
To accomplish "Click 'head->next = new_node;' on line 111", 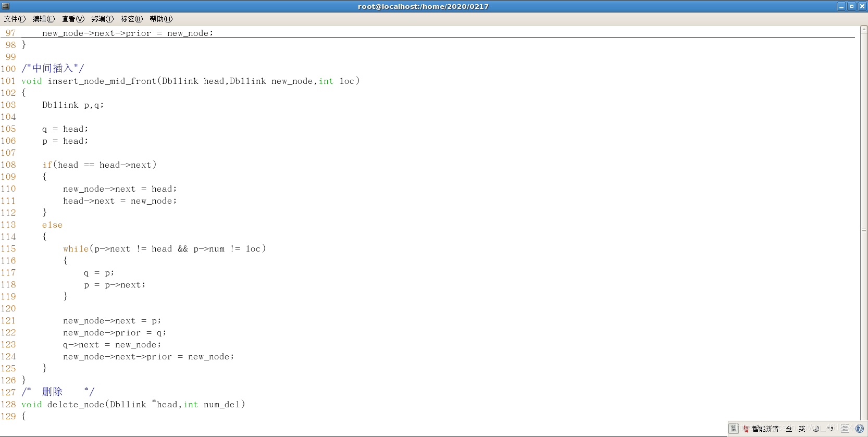I will pyautogui.click(x=120, y=201).
